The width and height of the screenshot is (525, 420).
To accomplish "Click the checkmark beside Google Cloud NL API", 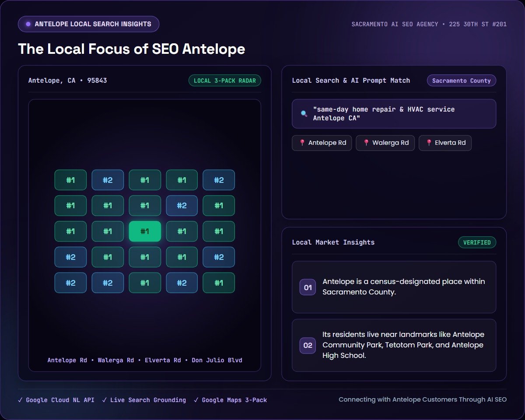I will coord(20,400).
